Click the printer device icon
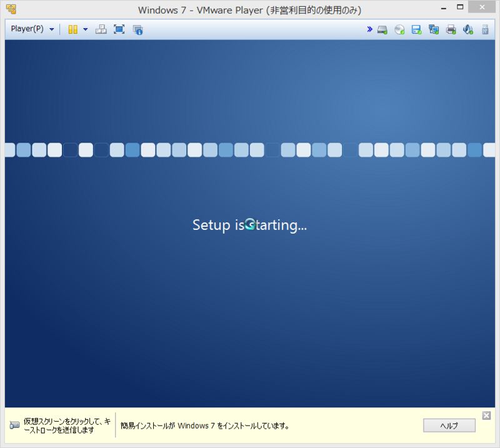The width and height of the screenshot is (500, 448). pos(451,29)
